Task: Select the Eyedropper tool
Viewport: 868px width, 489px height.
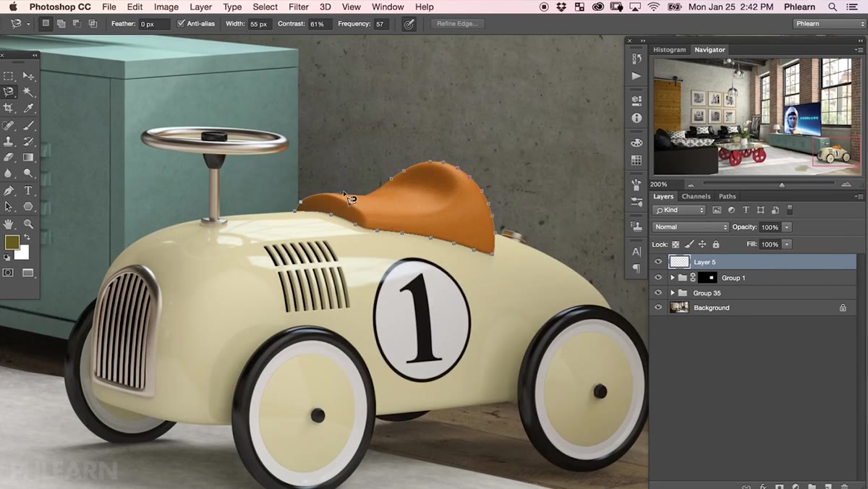Action: (x=28, y=108)
